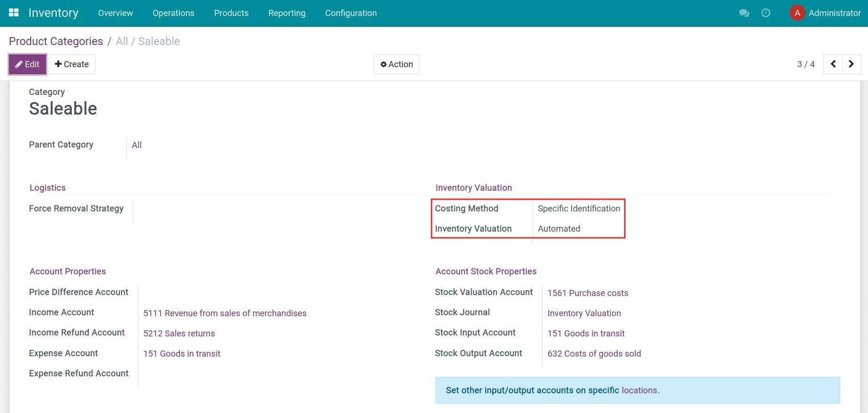
Task: Open the conversations chat icon
Action: pyautogui.click(x=744, y=13)
